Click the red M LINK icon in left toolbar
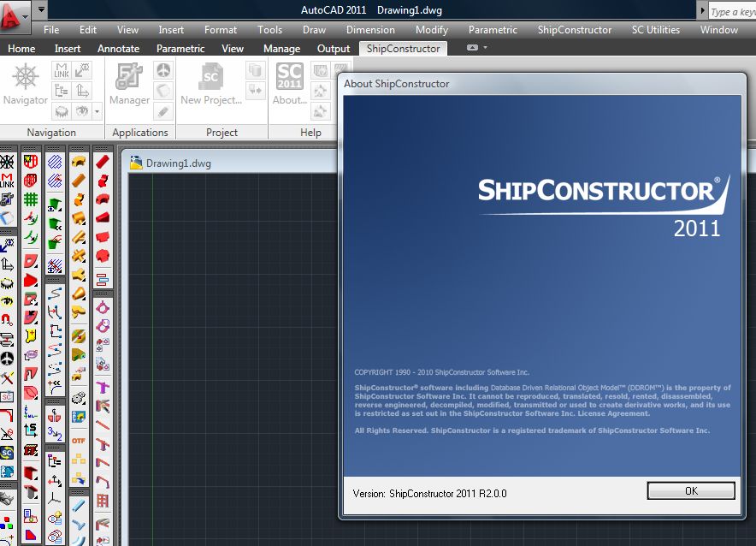Screen dimensions: 756x546 click(x=7, y=181)
